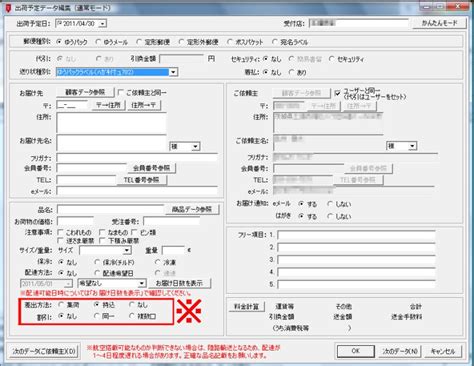Click the お届け日数を表示 button
This screenshot has height=366, width=474.
(x=179, y=283)
